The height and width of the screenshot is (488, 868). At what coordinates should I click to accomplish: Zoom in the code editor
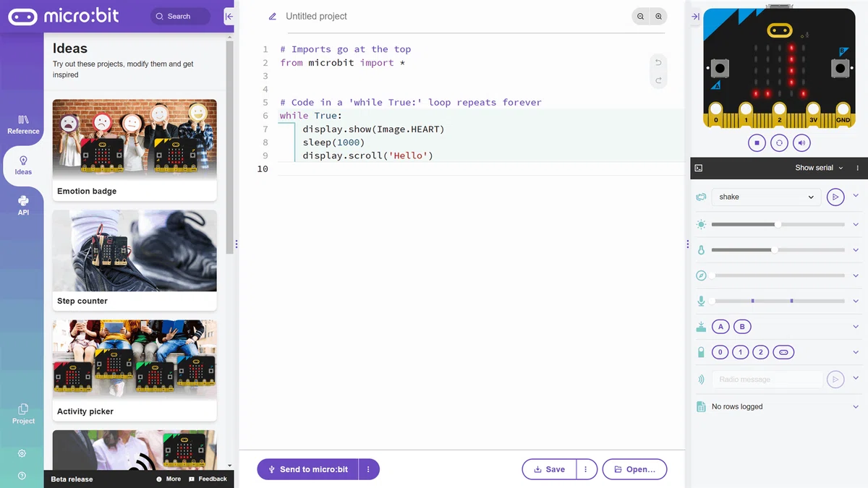point(658,16)
